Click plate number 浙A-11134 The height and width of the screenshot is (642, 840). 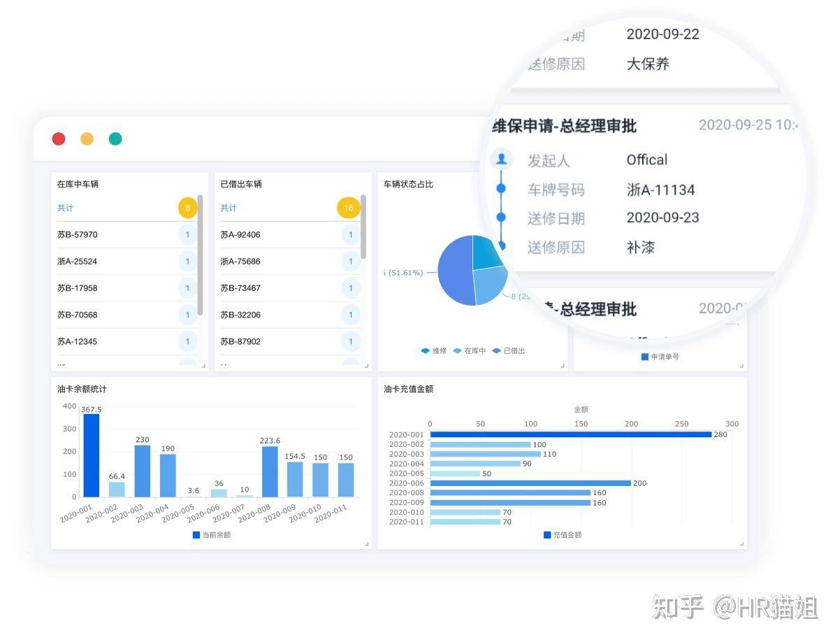tap(660, 190)
